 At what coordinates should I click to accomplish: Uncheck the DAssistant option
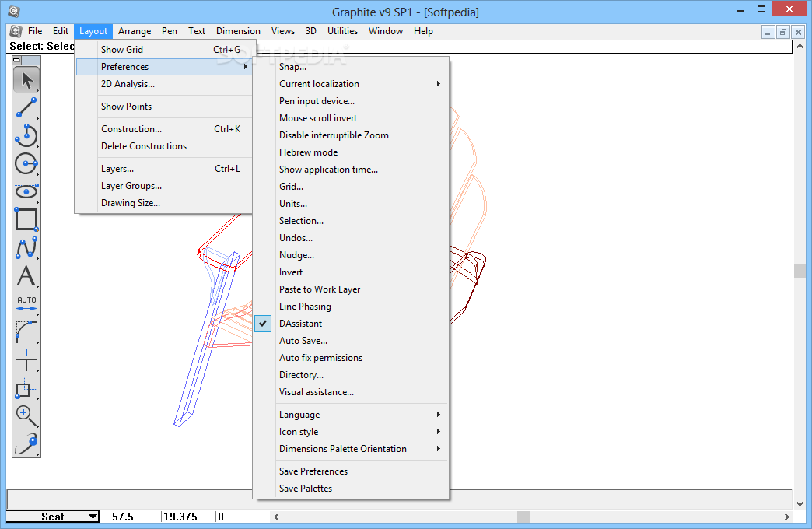(x=351, y=324)
